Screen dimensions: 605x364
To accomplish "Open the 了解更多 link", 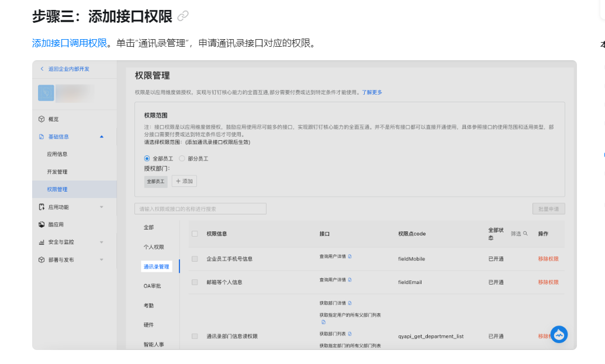I will click(372, 92).
